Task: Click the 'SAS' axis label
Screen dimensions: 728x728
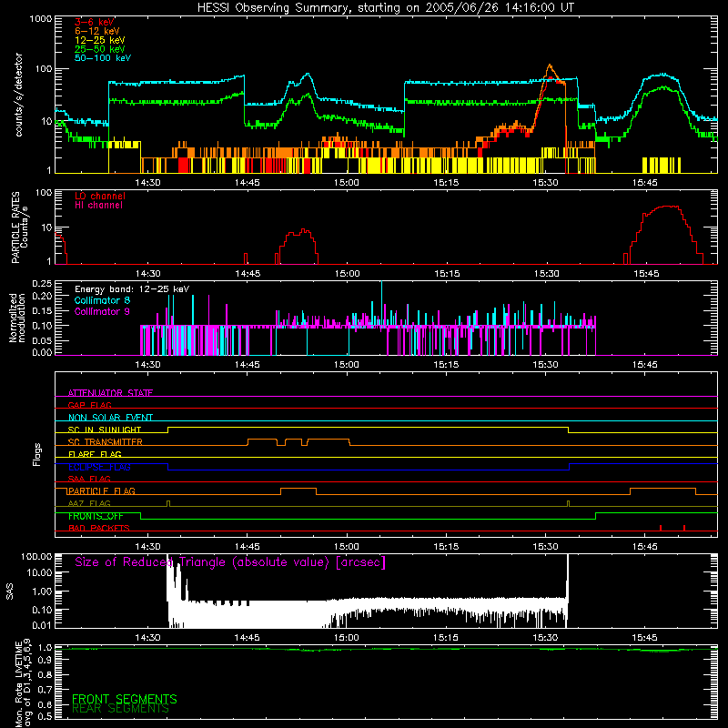Action: click(9, 591)
